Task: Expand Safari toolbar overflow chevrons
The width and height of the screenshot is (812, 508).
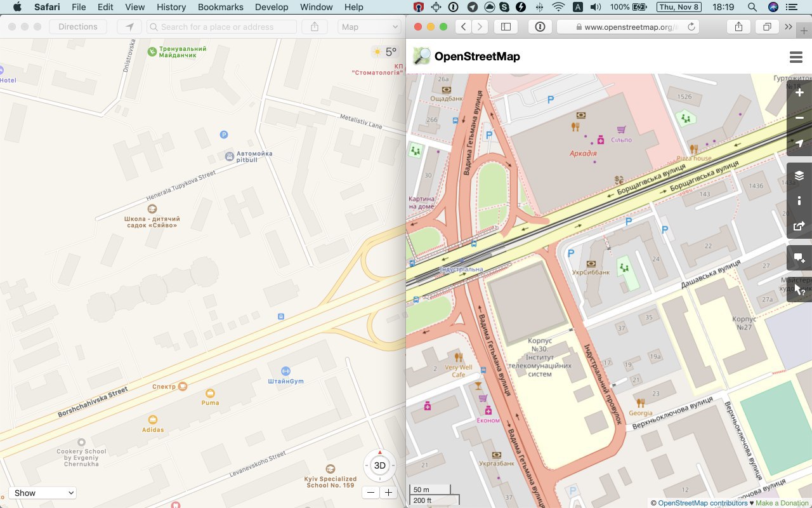Action: point(789,27)
